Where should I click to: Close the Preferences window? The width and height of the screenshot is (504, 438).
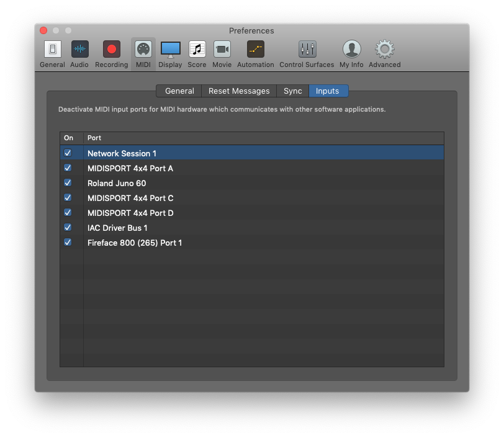pyautogui.click(x=43, y=30)
